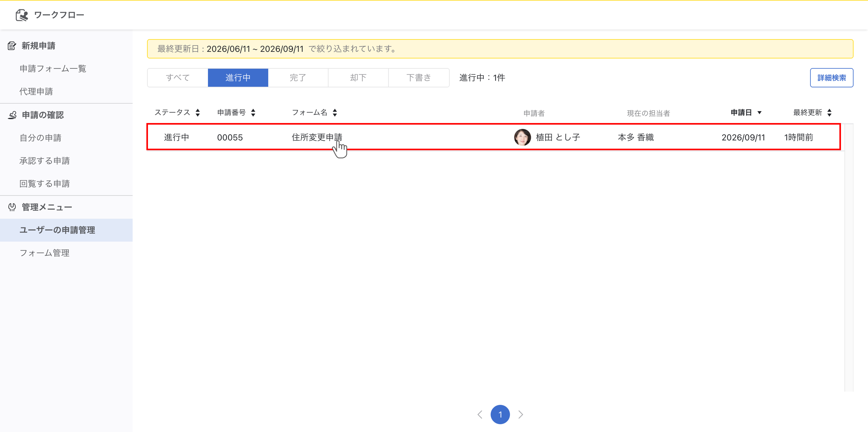868x432 pixels.
Task: Click the 1時間前 last-updated cell
Action: (x=799, y=137)
